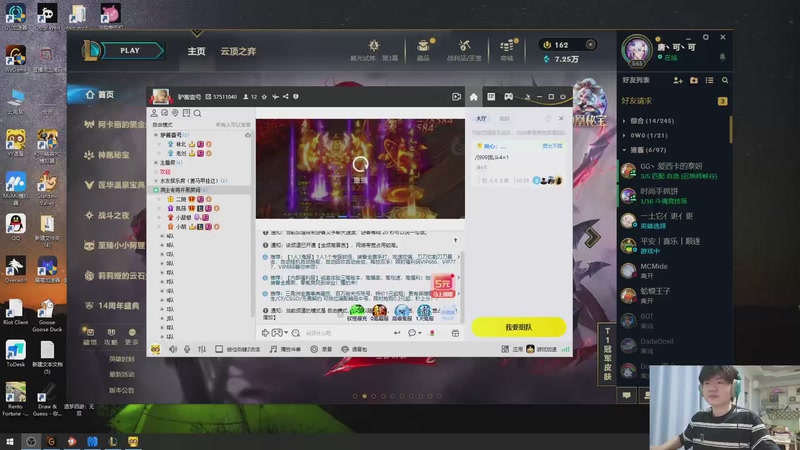800x450 pixels.
Task: Click the gift box icon in YY chat toolbar
Action: 455,333
